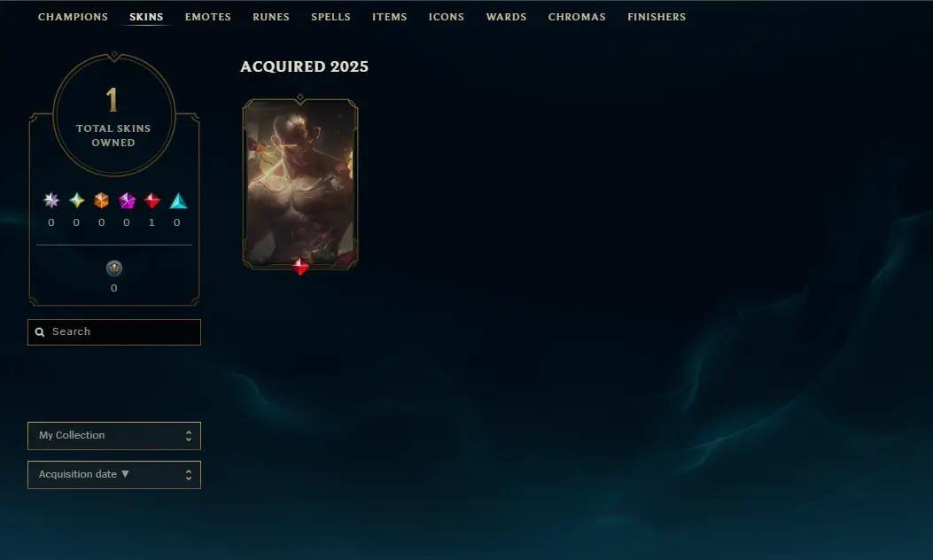Image resolution: width=933 pixels, height=560 pixels.
Task: Open the Wards tab
Action: click(506, 17)
